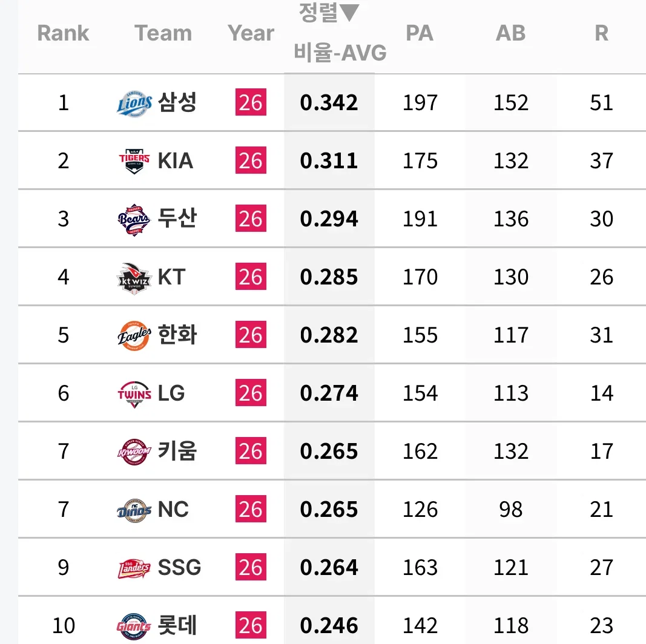Sort the table by PA column
The height and width of the screenshot is (644, 646).
point(420,33)
